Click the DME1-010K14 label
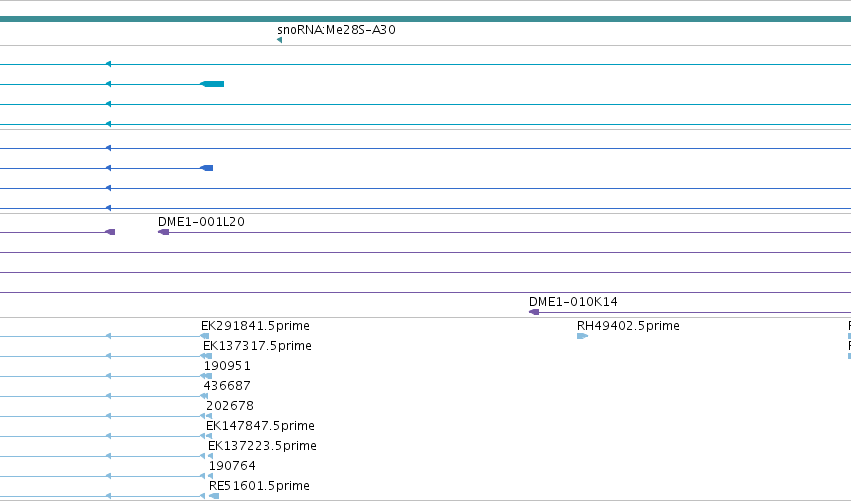Viewport: 851px width, 501px height. 573,302
